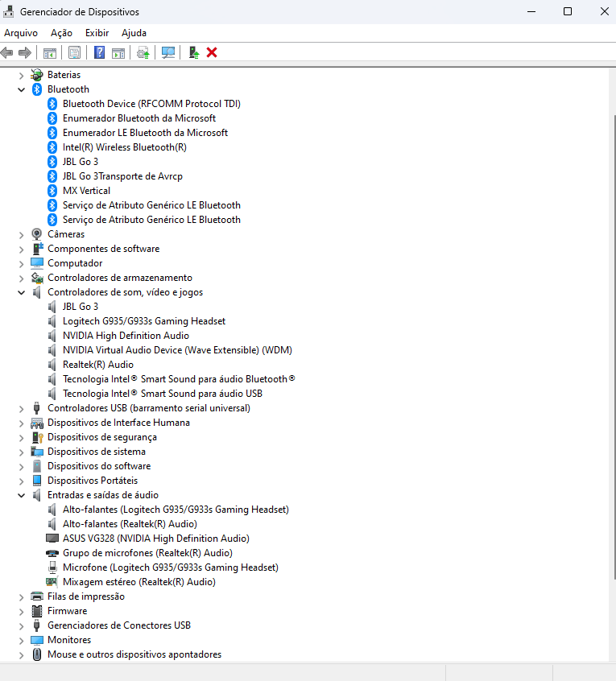Open the Arquivo menu
Viewport: 616px width, 681px height.
pos(21,33)
